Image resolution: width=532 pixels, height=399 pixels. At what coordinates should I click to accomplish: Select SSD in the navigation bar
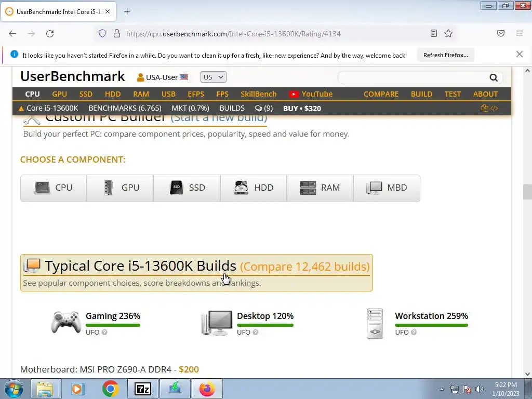[x=86, y=94]
